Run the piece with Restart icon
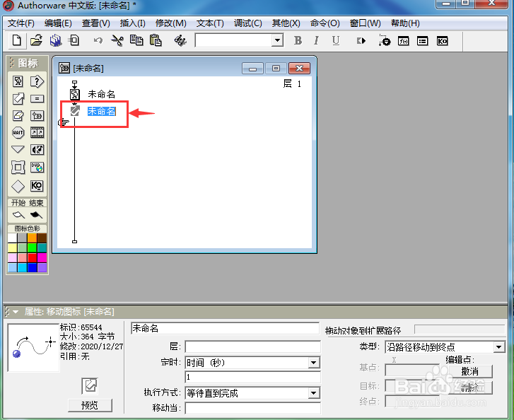 point(361,40)
